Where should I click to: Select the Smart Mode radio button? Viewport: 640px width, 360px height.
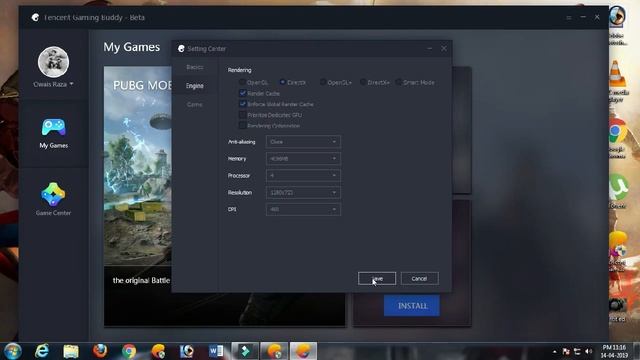pos(399,82)
